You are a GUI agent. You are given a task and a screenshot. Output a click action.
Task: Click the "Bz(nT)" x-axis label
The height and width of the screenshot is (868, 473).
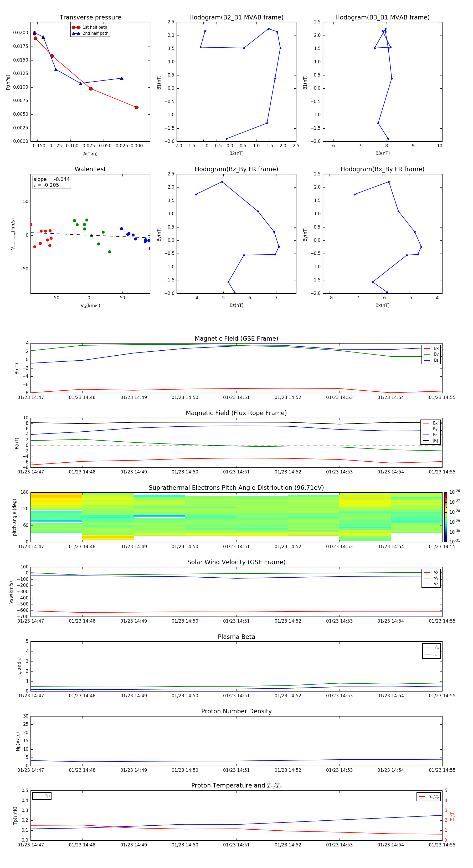236,305
